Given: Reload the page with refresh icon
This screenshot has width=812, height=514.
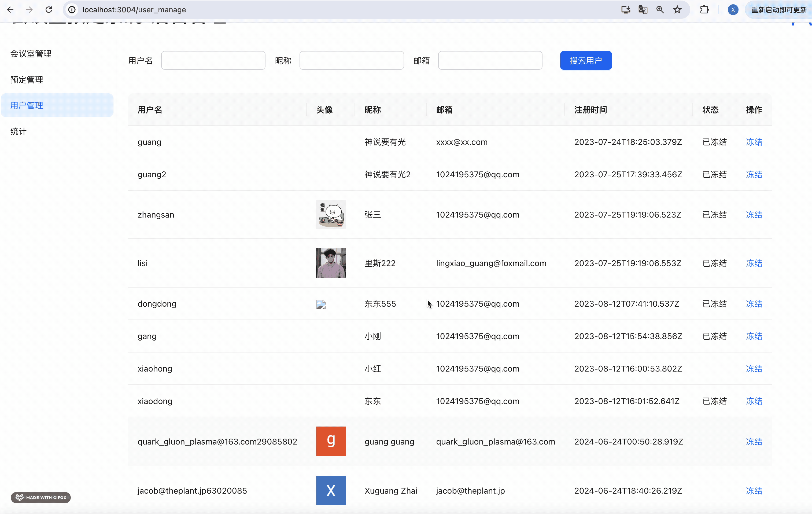Looking at the screenshot, I should [x=49, y=10].
